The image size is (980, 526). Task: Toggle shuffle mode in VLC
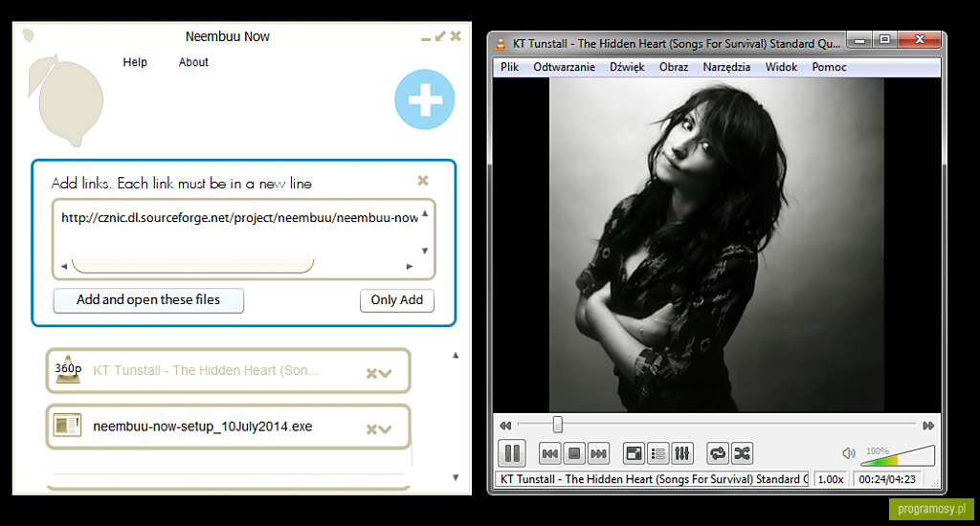click(742, 453)
